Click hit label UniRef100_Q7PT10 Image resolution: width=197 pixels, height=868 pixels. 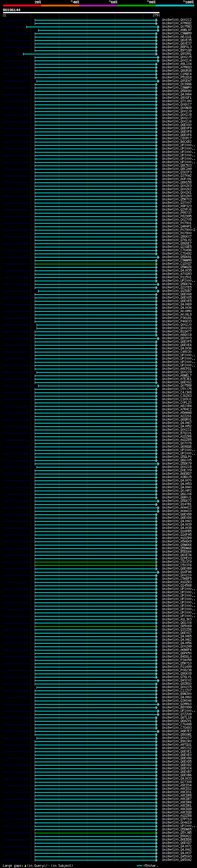point(176,819)
